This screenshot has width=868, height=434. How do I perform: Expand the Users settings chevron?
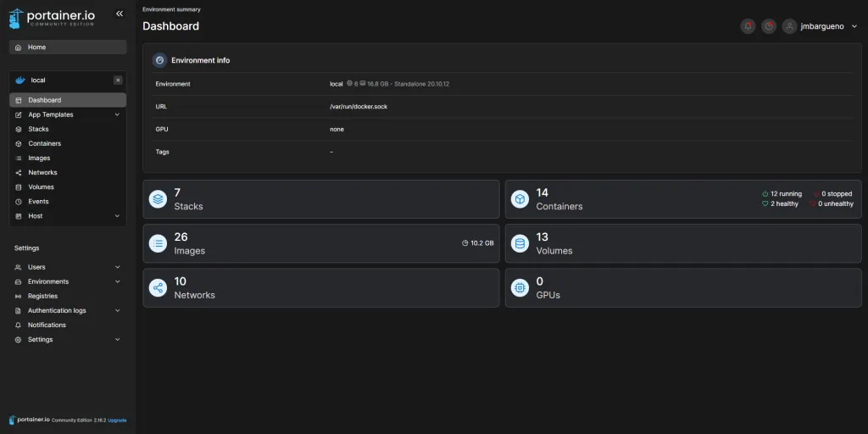[x=117, y=267]
